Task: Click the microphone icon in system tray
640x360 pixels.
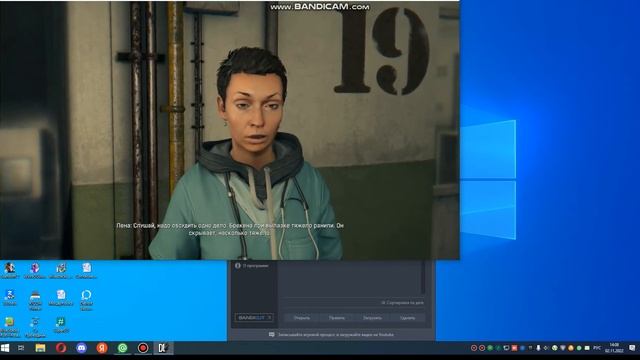Action: point(538,348)
